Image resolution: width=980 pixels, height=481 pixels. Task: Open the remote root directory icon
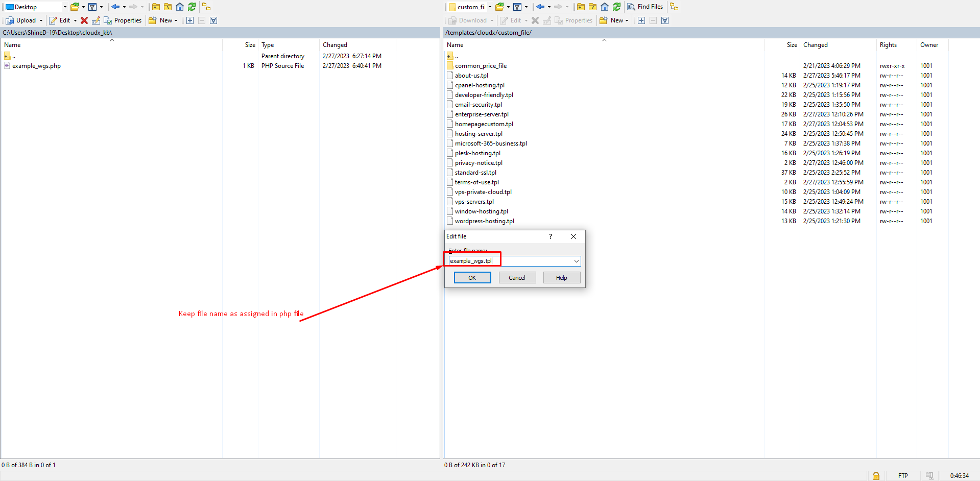coord(592,7)
